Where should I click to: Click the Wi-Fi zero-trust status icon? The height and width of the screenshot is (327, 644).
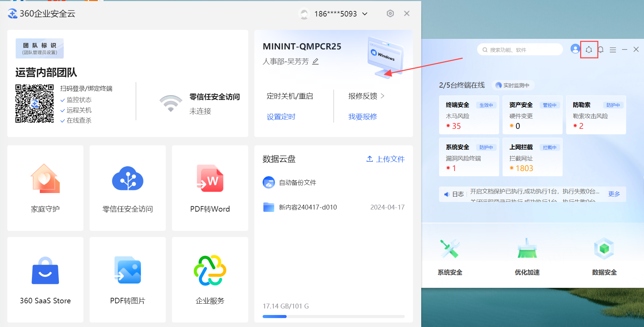[171, 103]
